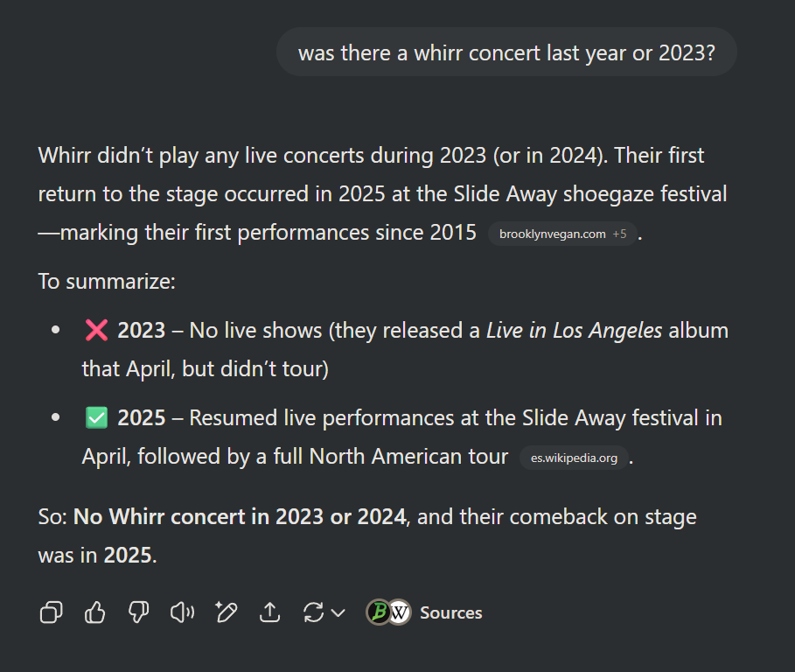This screenshot has height=672, width=795.
Task: Expand the regenerate options chevron
Action: coord(338,612)
